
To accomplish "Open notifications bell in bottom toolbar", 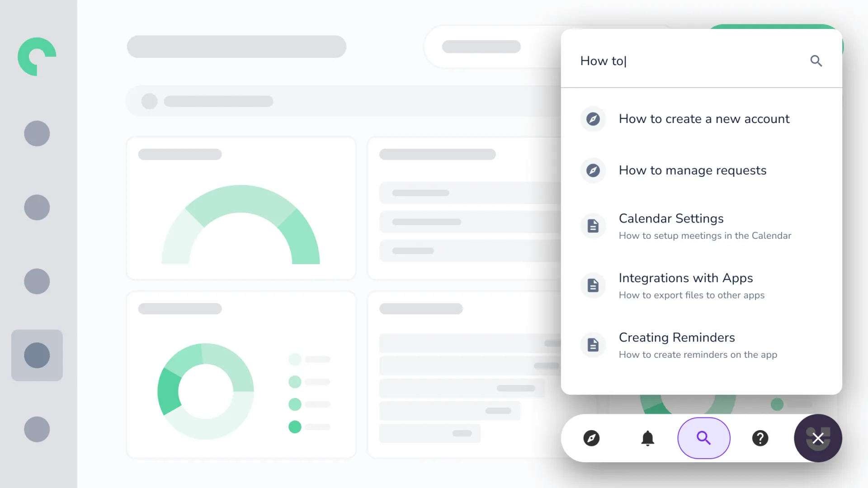I will point(647,438).
